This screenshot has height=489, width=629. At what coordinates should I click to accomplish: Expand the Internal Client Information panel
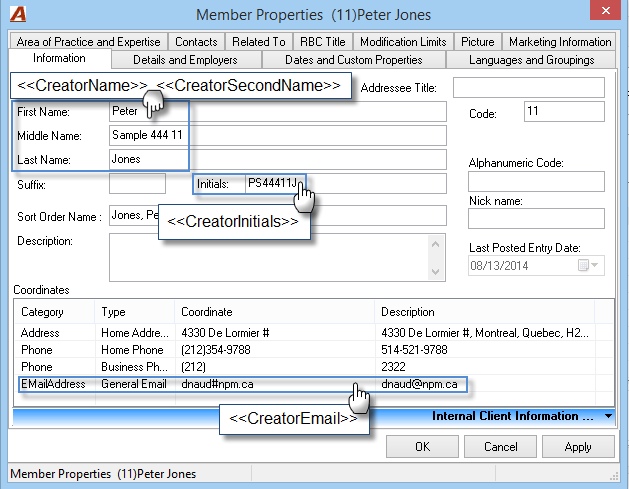pos(608,416)
